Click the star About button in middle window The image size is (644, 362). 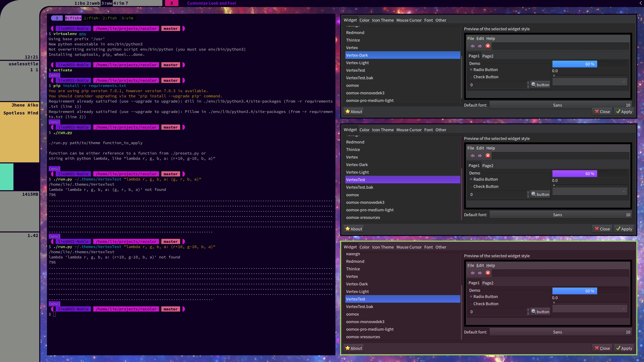(x=354, y=229)
